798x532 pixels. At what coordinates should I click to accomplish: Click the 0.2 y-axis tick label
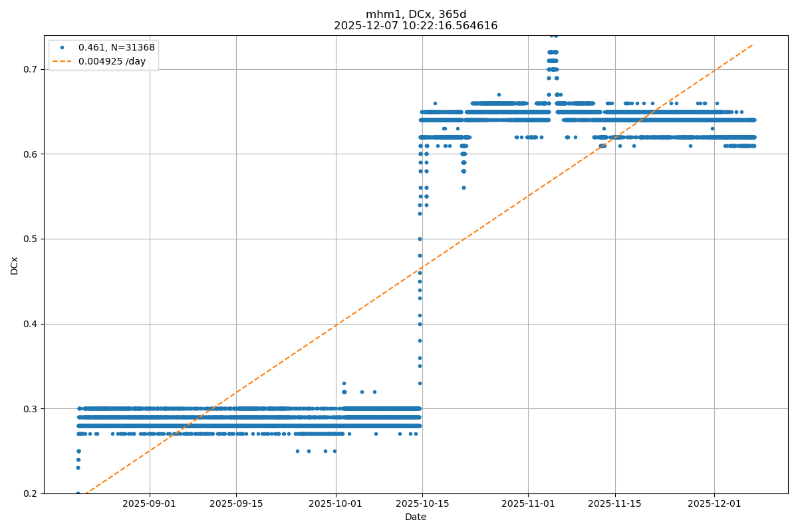tap(31, 493)
